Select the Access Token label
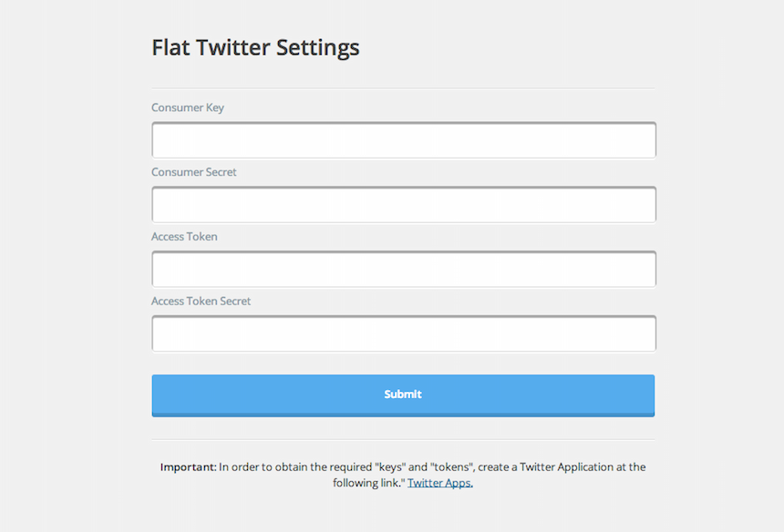Screen dimensions: 784x532 tap(184, 236)
